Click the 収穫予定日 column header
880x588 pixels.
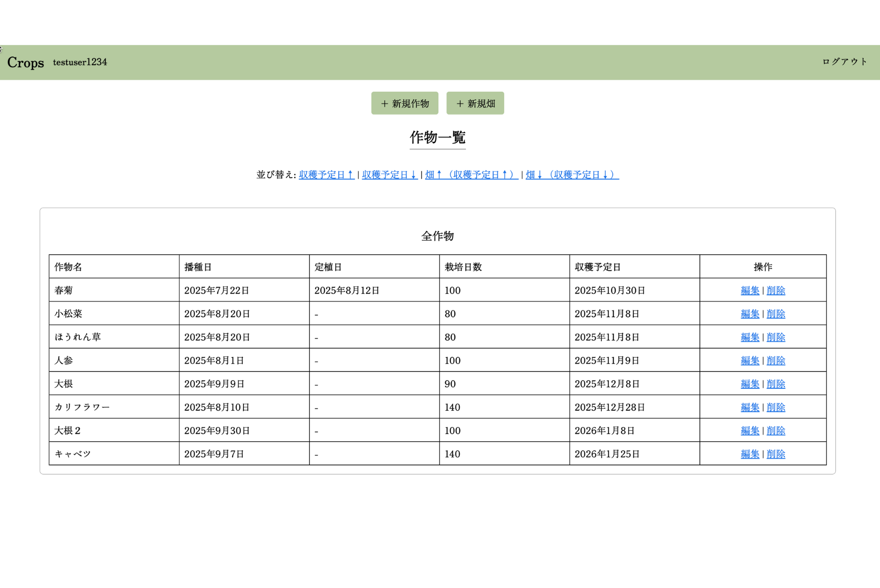(x=597, y=267)
